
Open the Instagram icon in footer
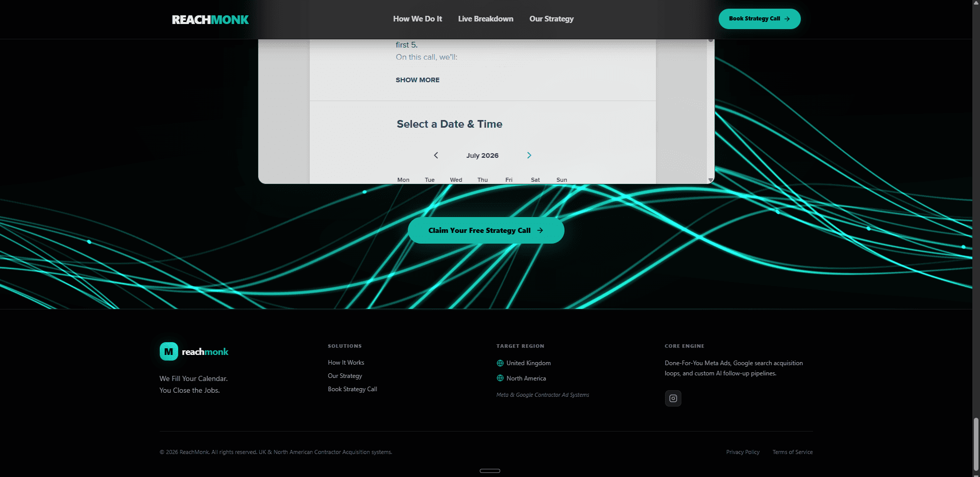coord(673,398)
